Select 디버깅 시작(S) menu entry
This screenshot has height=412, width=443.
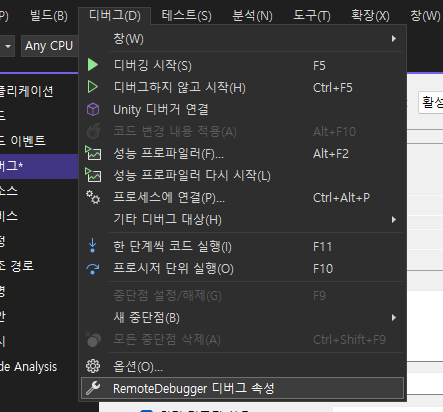(x=242, y=65)
